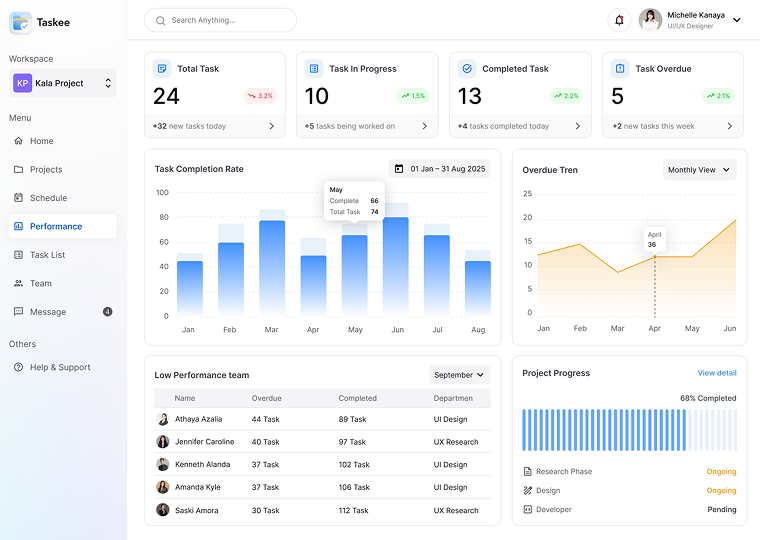This screenshot has width=760, height=540.
Task: Open Projects from the sidebar menu
Action: 63,170
